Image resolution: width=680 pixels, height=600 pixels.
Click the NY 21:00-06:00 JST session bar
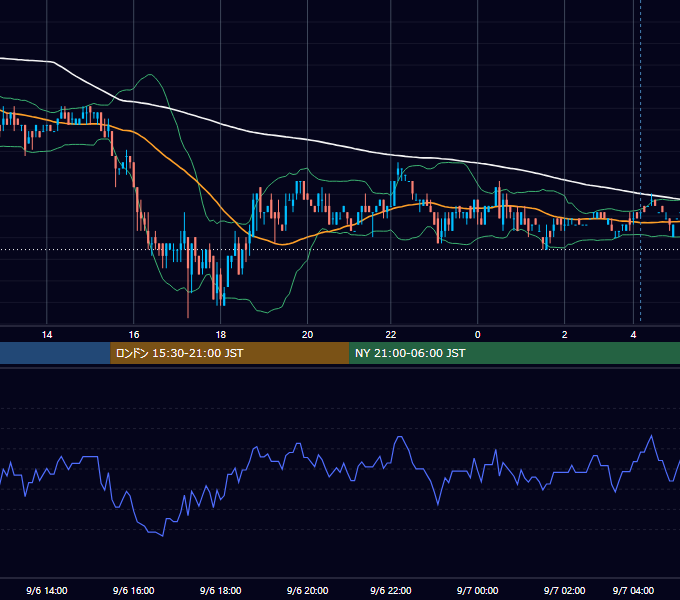tap(514, 353)
